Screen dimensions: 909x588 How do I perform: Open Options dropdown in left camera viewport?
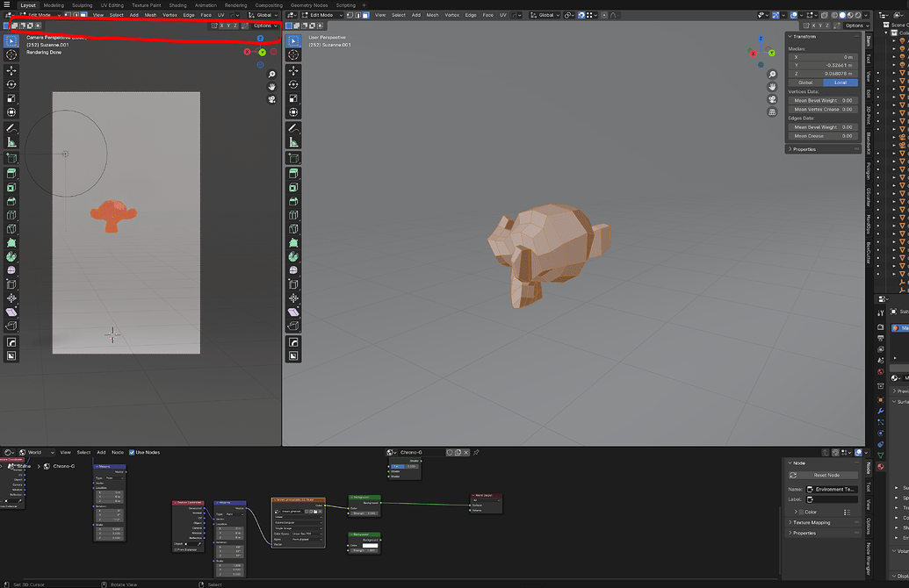(x=264, y=25)
